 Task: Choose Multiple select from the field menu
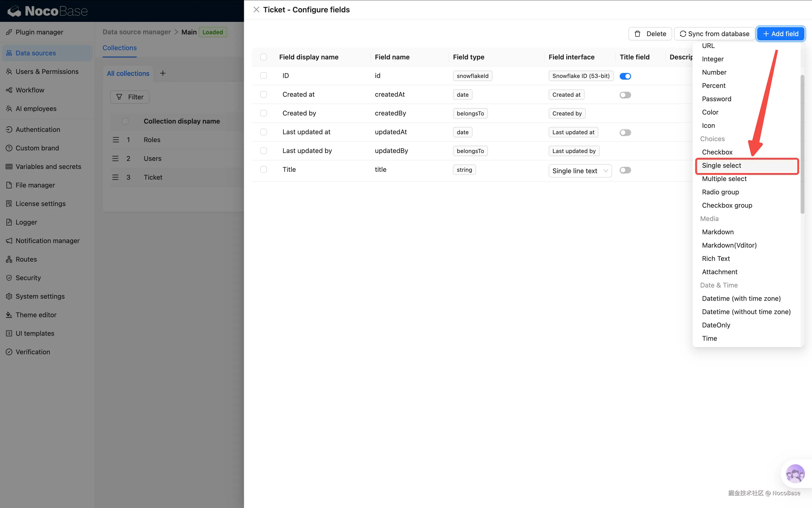pyautogui.click(x=724, y=179)
